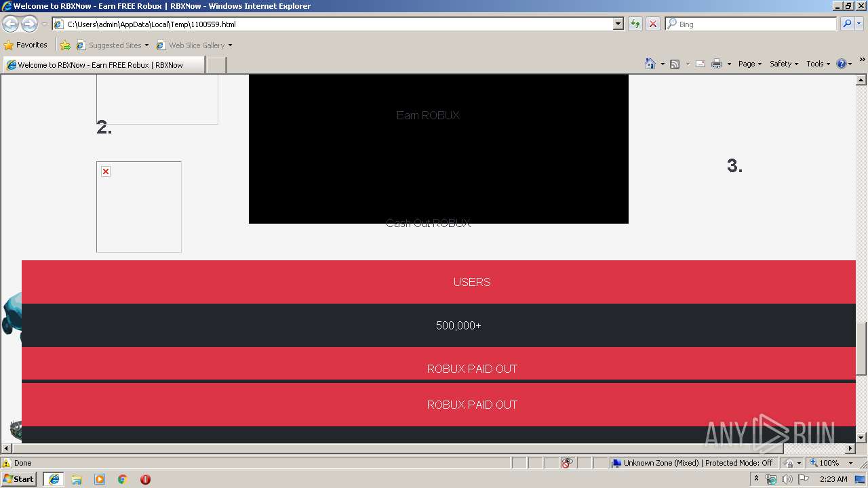Click the Earn ROBUX text
868x488 pixels.
coord(428,115)
